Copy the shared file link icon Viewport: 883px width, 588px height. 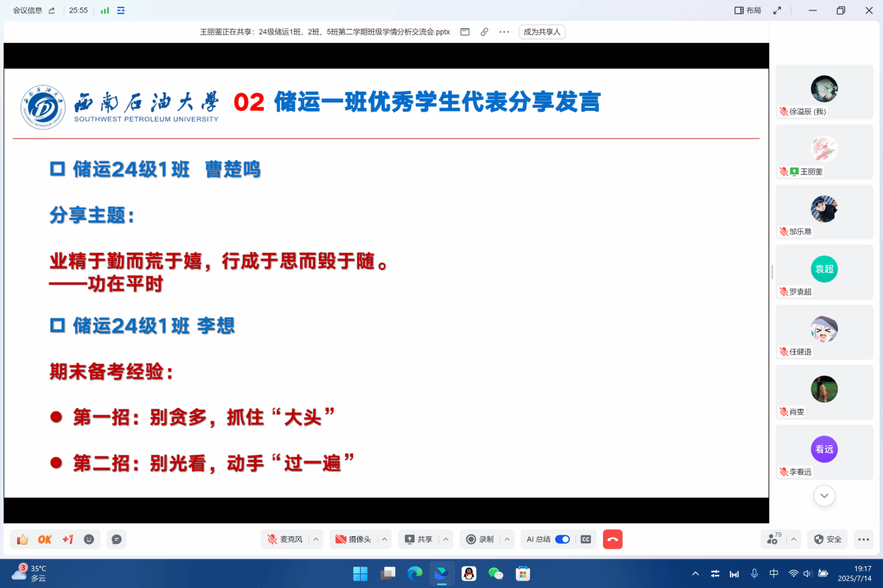pos(484,32)
